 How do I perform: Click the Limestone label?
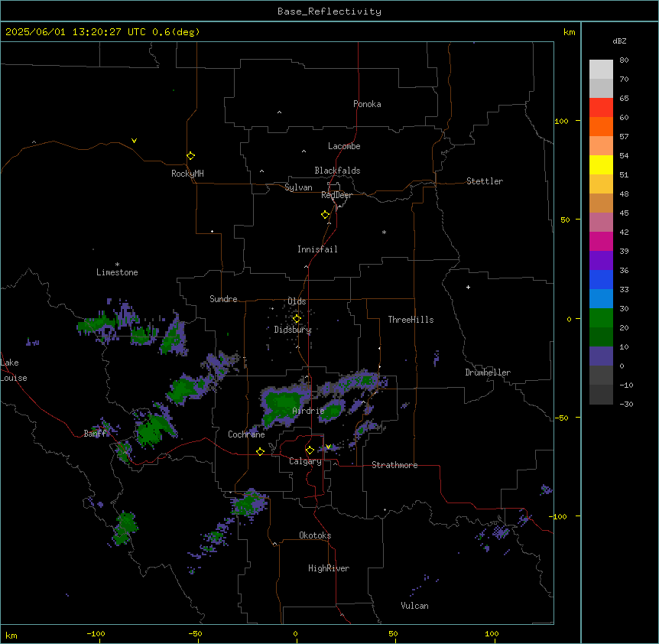117,272
